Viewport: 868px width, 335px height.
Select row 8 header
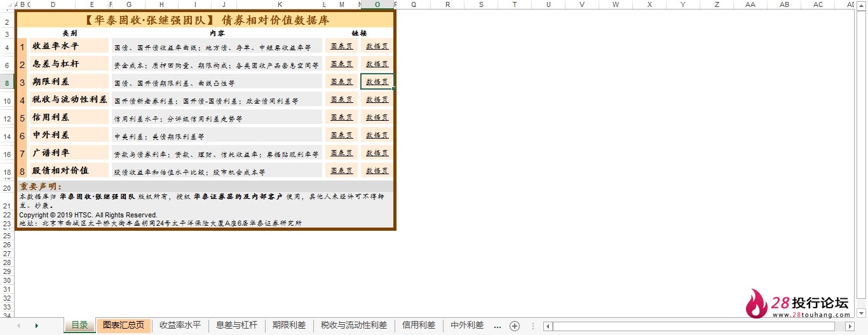pos(7,82)
